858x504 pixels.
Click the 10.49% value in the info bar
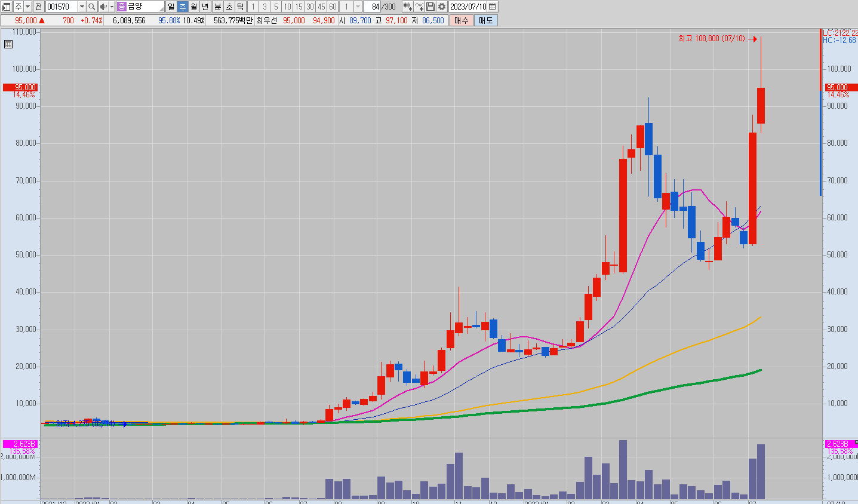(193, 20)
